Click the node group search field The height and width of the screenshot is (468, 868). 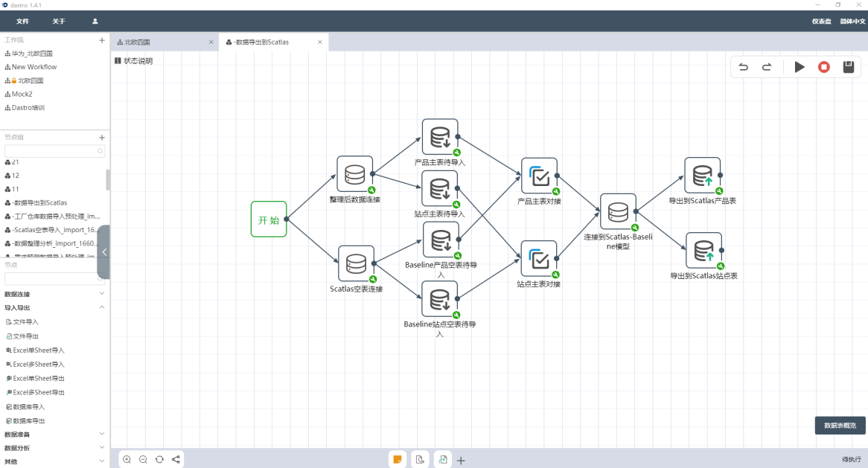(54, 151)
